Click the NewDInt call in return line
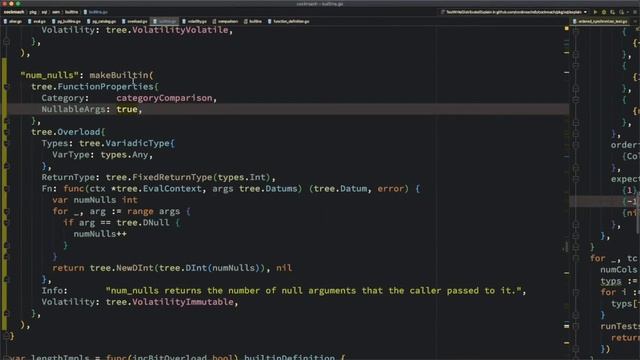Screen dimensions: 640x360 coord(135,268)
